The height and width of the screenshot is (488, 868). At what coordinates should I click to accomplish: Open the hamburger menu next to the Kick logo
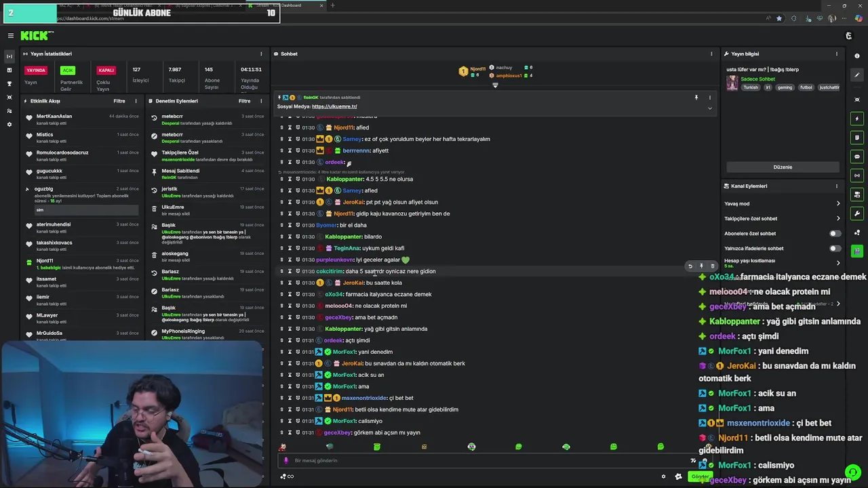click(10, 35)
